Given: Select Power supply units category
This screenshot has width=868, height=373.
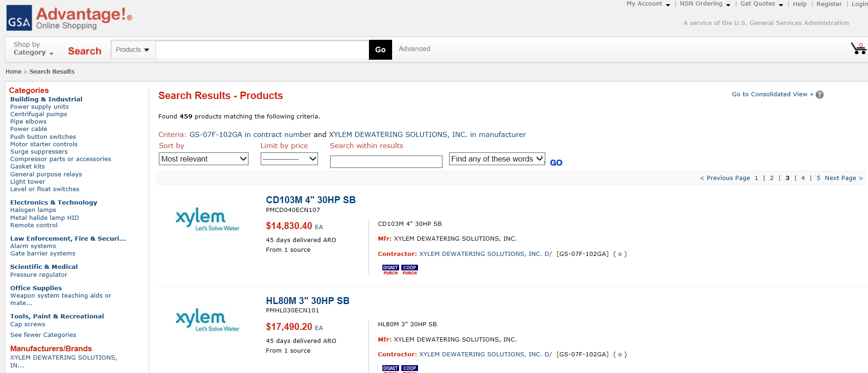Looking at the screenshot, I should click(39, 106).
